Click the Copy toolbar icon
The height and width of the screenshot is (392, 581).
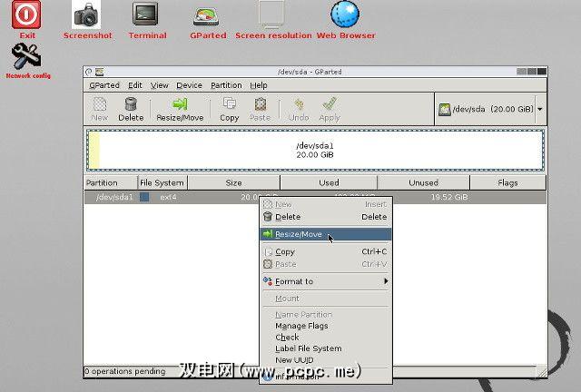pyautogui.click(x=230, y=109)
